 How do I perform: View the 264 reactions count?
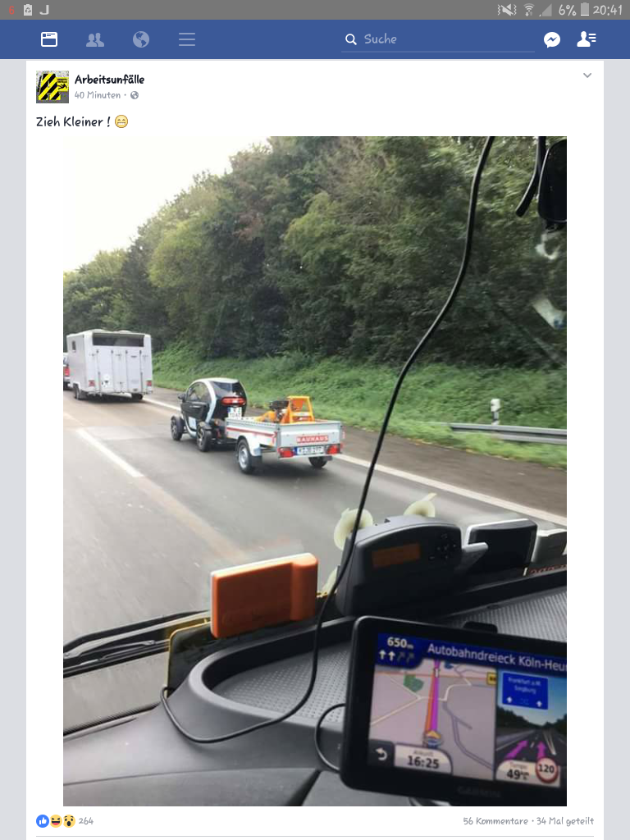click(85, 820)
